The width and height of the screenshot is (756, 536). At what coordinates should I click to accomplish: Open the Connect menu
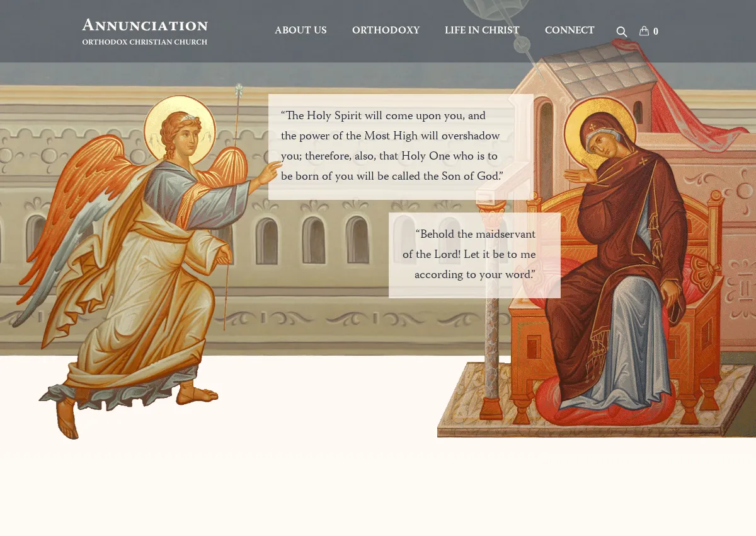coord(570,30)
